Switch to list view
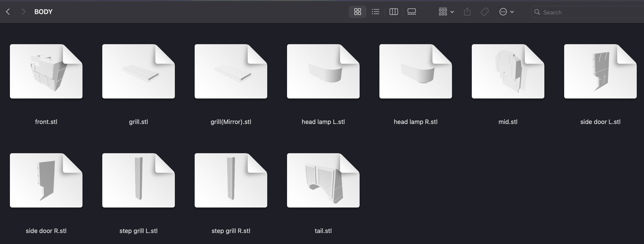Screen dimensions: 644x244 click(375, 12)
